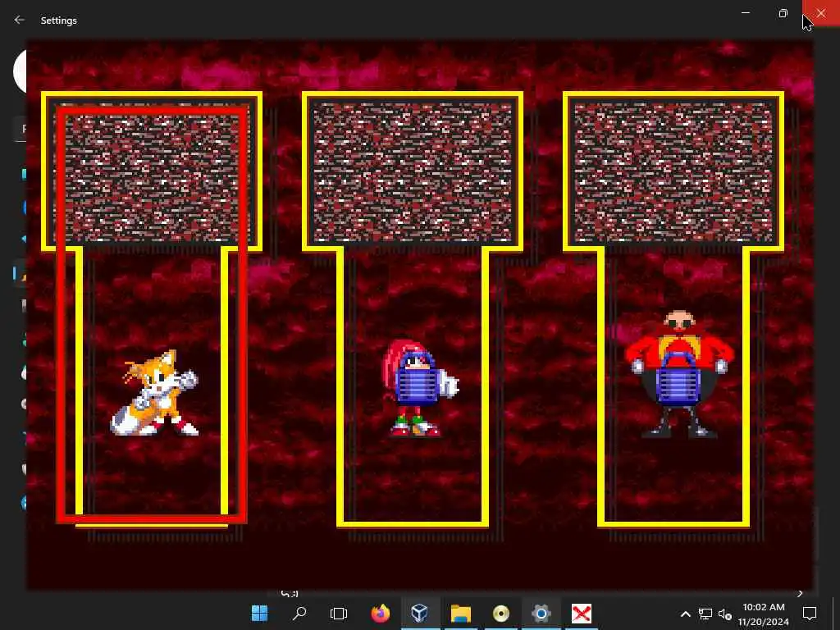Click the muted volume tray icon

[725, 614]
